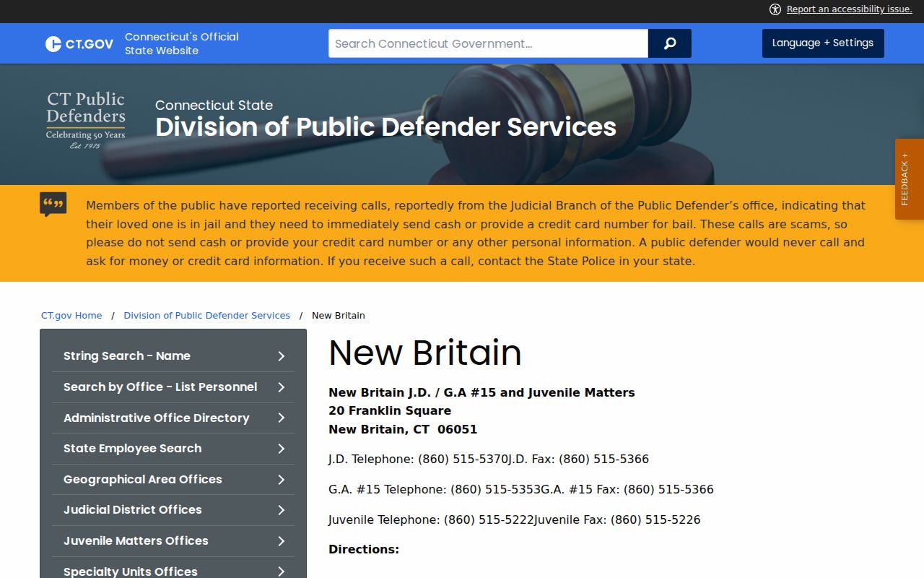Image resolution: width=924 pixels, height=578 pixels.
Task: Expand Administrative Office Directory chevron
Action: coord(282,418)
